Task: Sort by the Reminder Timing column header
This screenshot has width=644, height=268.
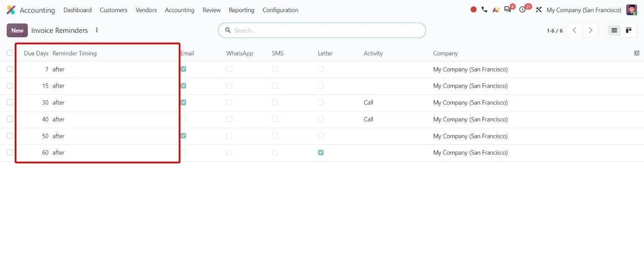Action: point(75,53)
